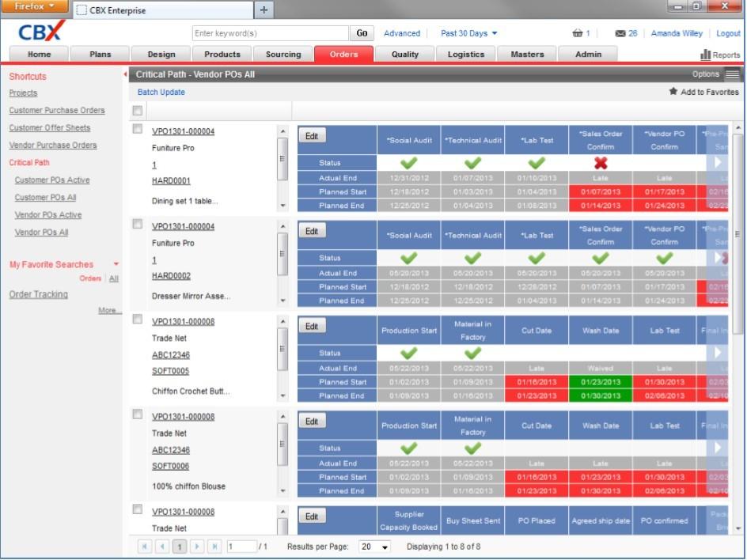Collapse the Shortcuts sidebar arrow
This screenshot has height=560, width=747.
point(125,74)
